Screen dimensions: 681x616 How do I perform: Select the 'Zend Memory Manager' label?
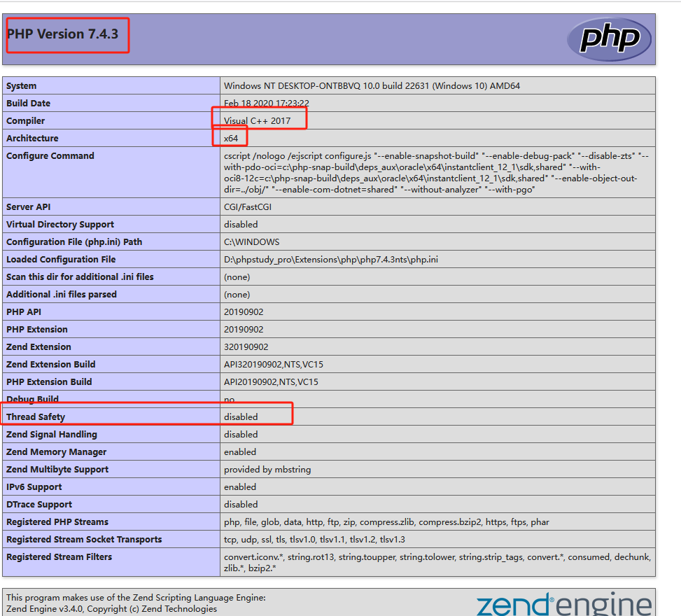56,451
